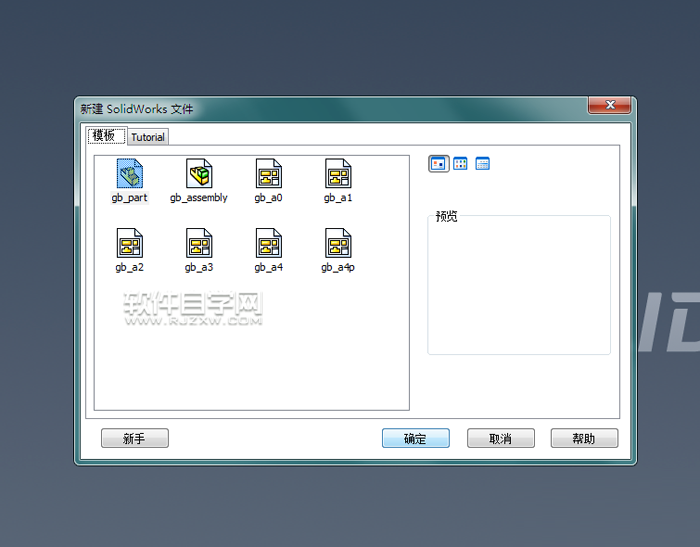Confirm with the 确定 button
Screen dimensions: 700x547
(x=416, y=438)
